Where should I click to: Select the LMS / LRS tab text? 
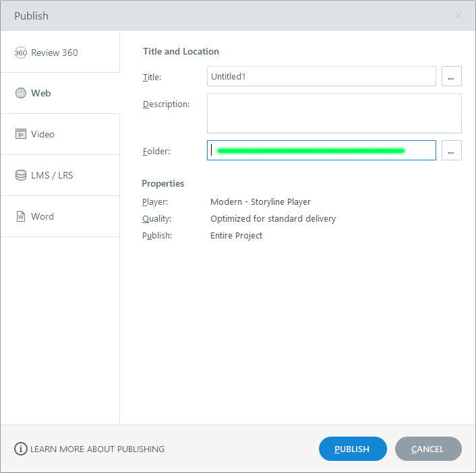click(x=52, y=175)
